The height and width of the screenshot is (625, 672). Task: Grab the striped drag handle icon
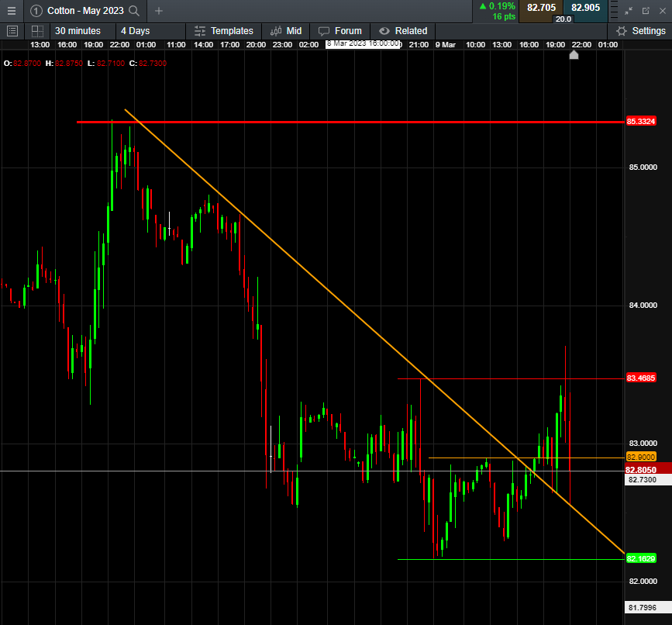[614, 10]
